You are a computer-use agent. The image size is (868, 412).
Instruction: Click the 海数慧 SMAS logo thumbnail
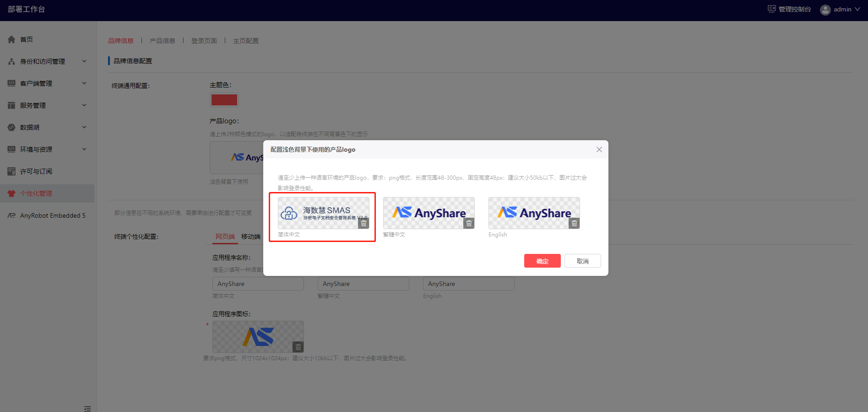pyautogui.click(x=324, y=213)
